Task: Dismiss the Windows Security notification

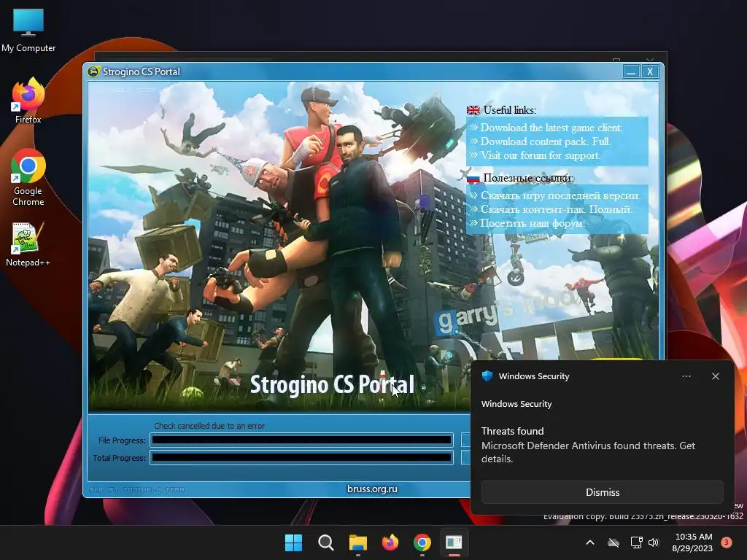Action: click(602, 492)
